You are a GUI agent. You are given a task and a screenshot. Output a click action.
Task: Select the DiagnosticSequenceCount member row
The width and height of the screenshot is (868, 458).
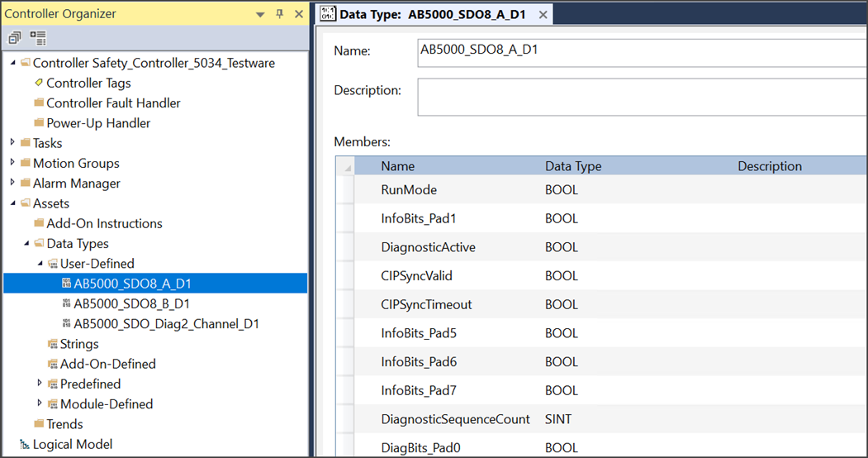coord(455,419)
